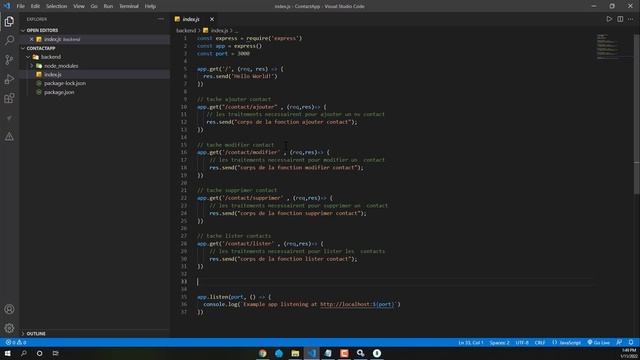Image resolution: width=640 pixels, height=360 pixels.
Task: Open the Manage gear icon
Action: tap(9, 328)
